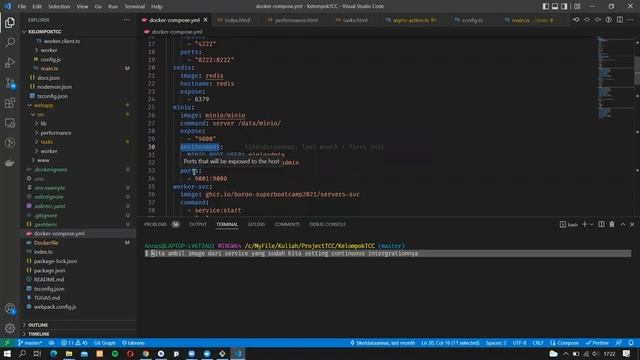
Task: Open the Search view in activity bar
Action: pos(10,42)
